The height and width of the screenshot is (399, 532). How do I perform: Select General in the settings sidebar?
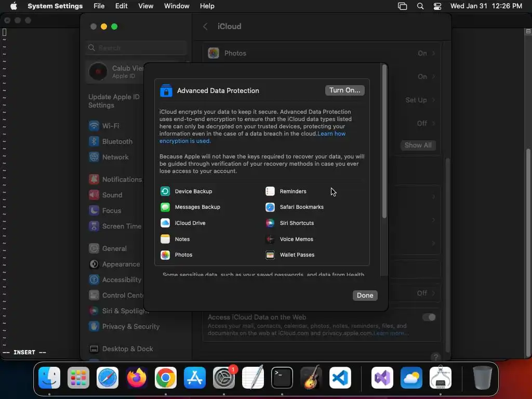pos(114,249)
